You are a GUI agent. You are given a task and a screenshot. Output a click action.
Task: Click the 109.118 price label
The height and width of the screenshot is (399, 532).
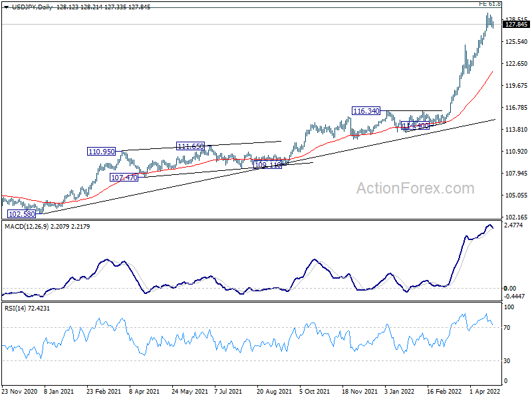pos(267,164)
